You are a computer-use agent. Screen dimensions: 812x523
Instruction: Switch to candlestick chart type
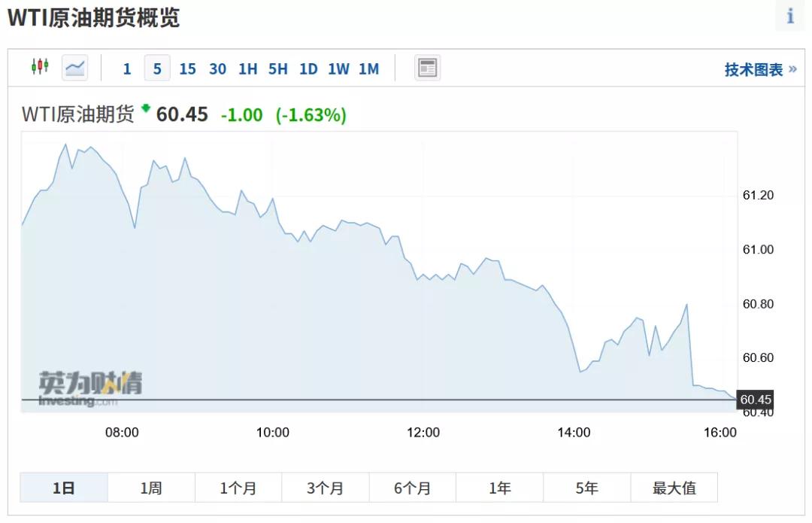pos(40,68)
